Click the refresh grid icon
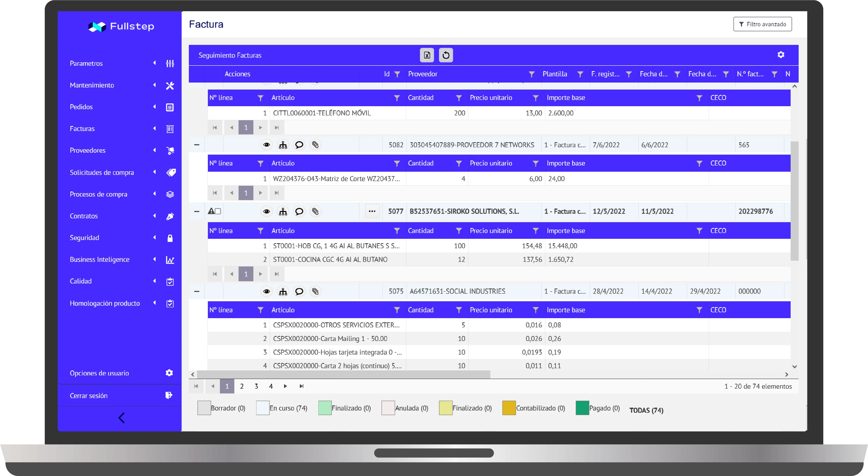 coord(446,55)
